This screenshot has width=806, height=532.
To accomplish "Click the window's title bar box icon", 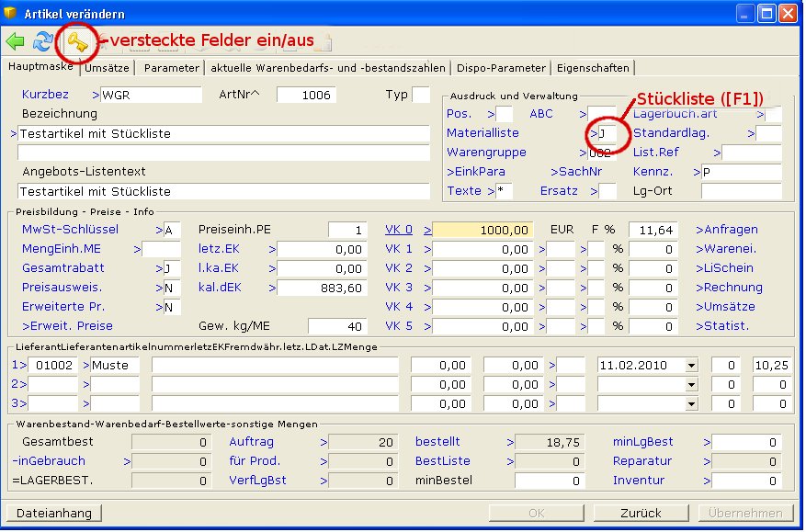I will [x=12, y=14].
